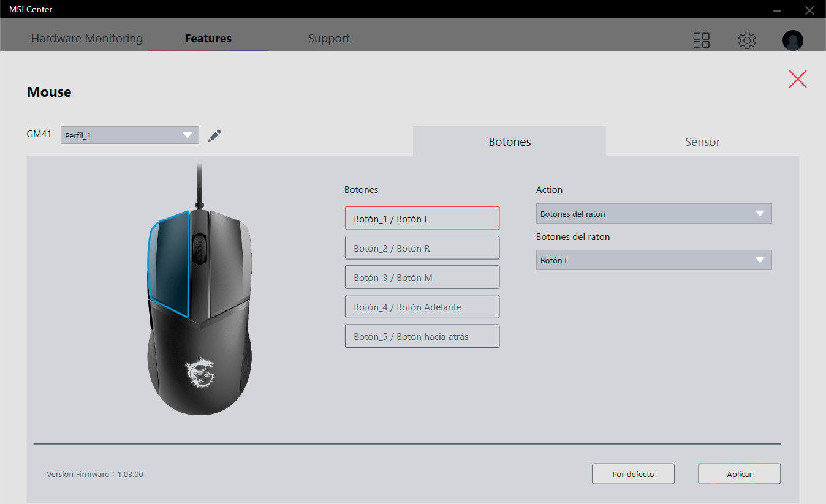Click the MSI dragon logo on mouse
This screenshot has height=504, width=826.
point(200,373)
